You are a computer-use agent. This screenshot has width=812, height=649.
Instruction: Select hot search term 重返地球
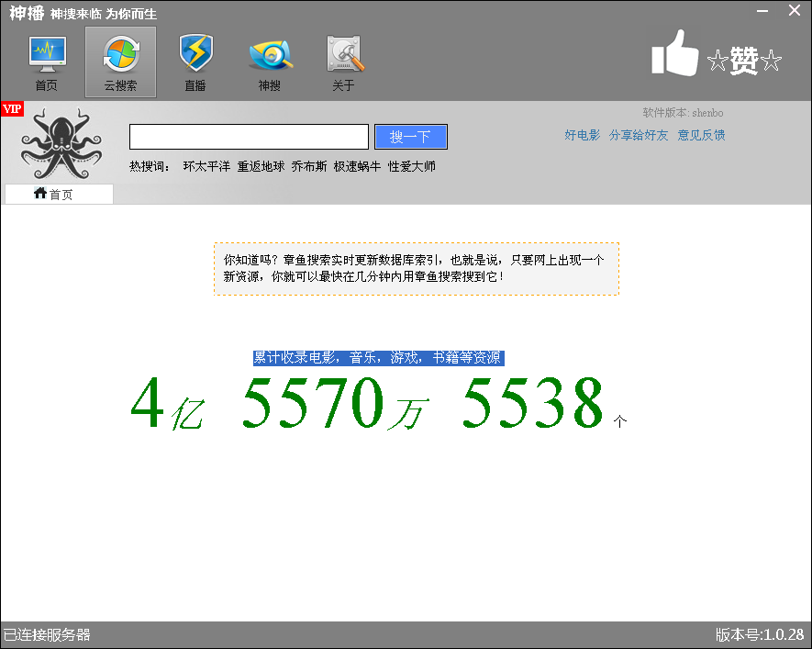261,167
